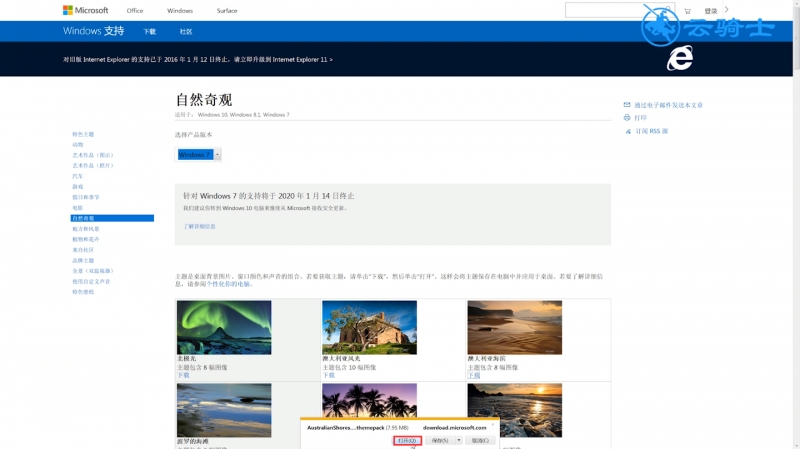Click the 个性化你的电脑 link
This screenshot has width=800, height=449.
pos(228,284)
